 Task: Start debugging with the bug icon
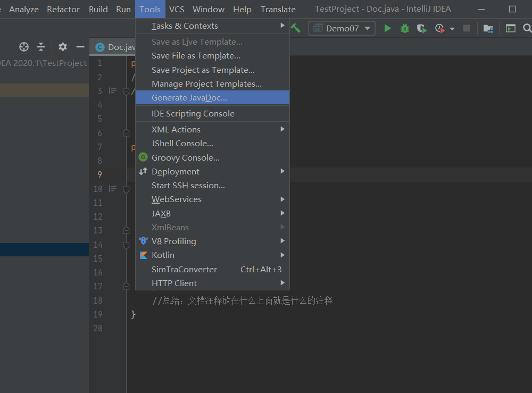click(x=404, y=29)
